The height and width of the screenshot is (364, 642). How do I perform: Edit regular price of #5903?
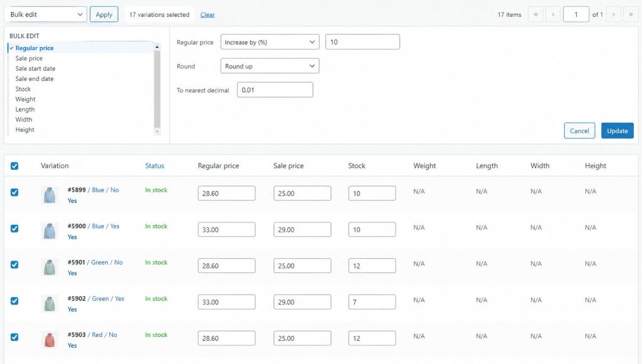(226, 338)
